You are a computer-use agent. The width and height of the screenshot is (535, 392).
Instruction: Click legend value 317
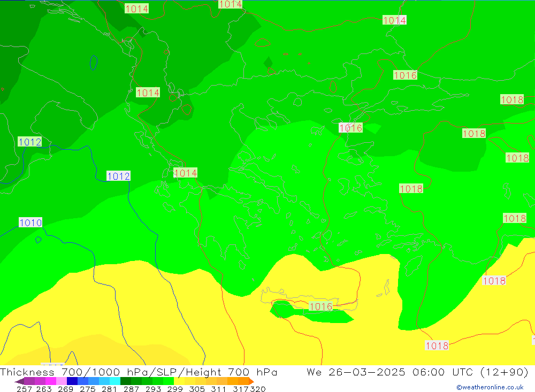tap(241, 389)
